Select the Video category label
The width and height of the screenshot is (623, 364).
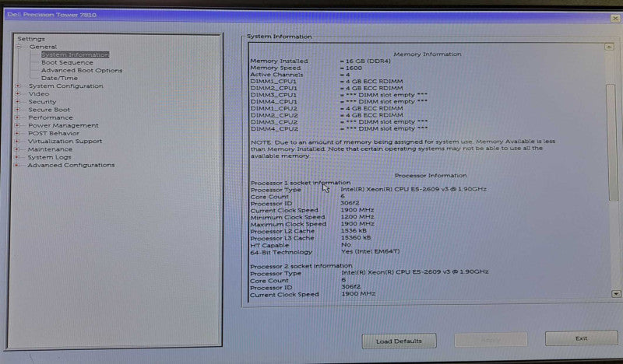39,93
